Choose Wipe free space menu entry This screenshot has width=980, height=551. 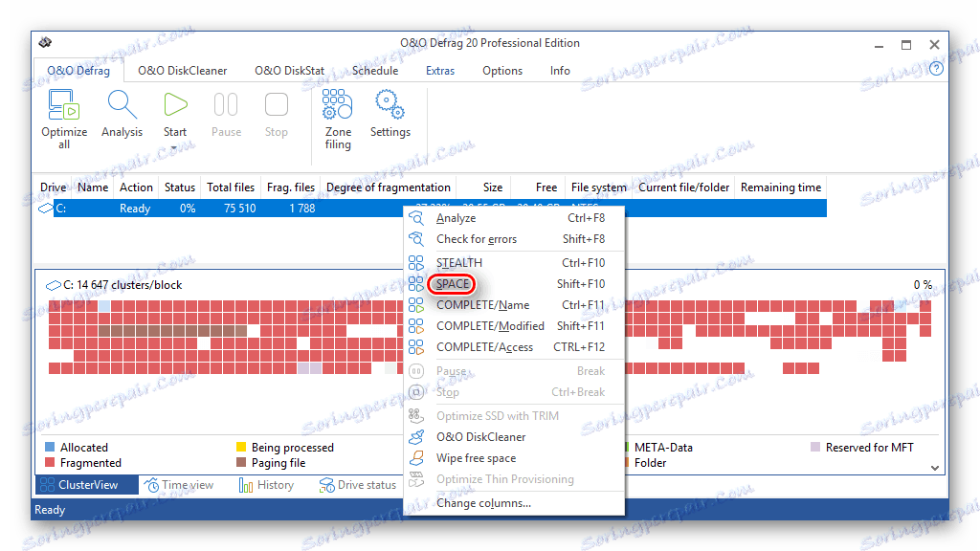pos(514,458)
